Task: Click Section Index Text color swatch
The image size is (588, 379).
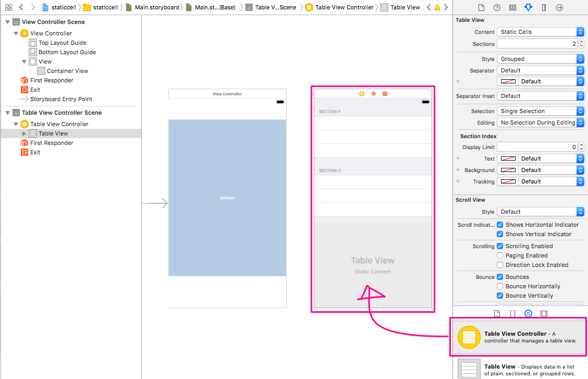Action: [508, 158]
